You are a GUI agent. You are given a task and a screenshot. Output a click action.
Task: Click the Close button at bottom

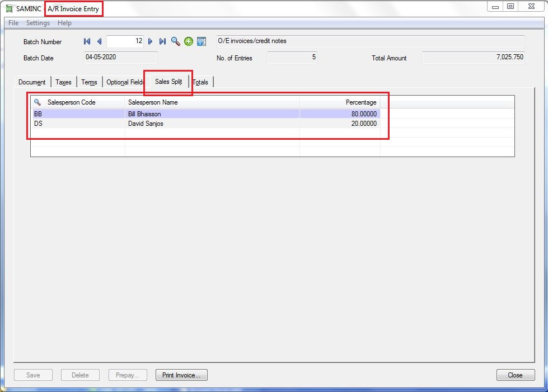coord(516,375)
